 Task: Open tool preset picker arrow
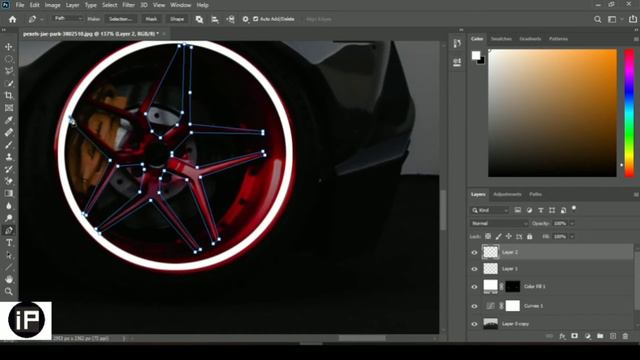tap(41, 19)
